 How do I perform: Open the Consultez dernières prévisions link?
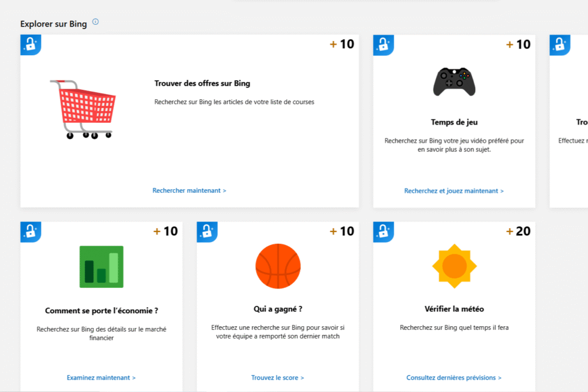453,377
